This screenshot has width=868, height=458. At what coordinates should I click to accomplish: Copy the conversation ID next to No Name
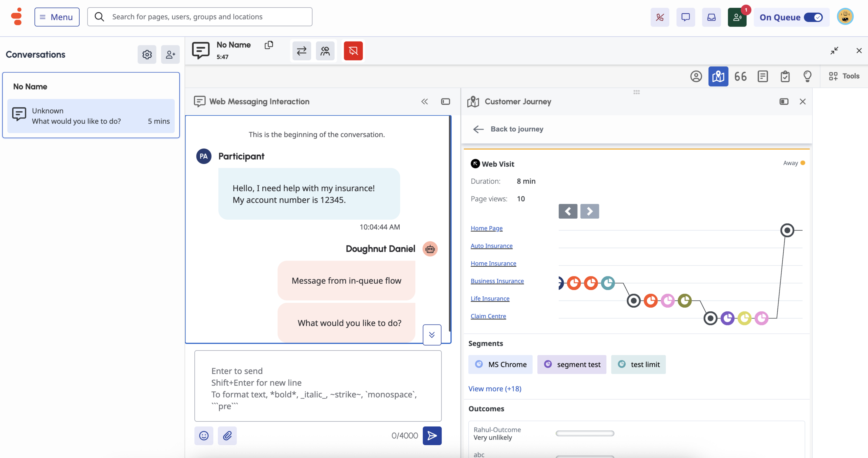(268, 45)
